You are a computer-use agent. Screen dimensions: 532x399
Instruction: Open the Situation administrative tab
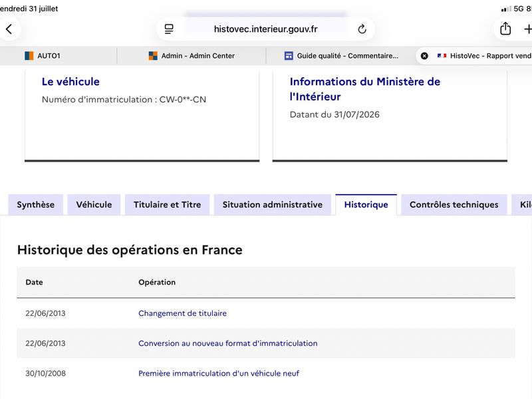tap(273, 205)
